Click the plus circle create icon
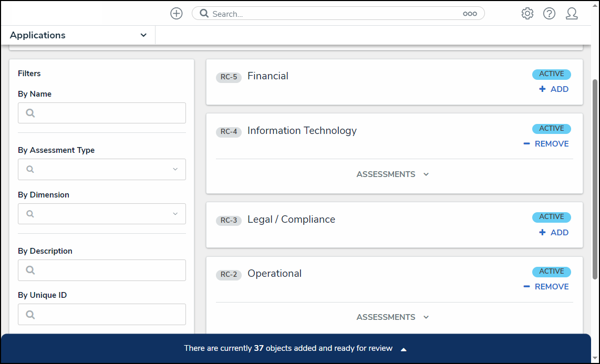The width and height of the screenshot is (600, 364). tap(177, 14)
